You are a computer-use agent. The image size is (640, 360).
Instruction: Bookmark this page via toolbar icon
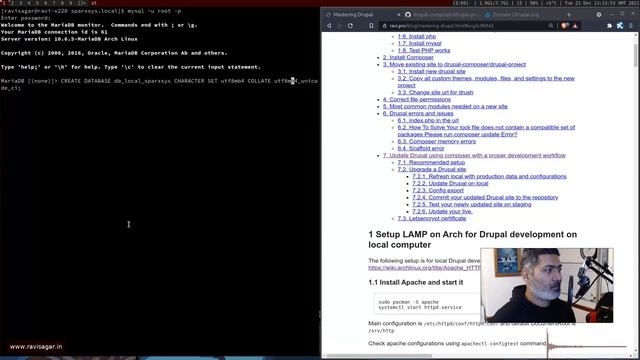point(371,26)
